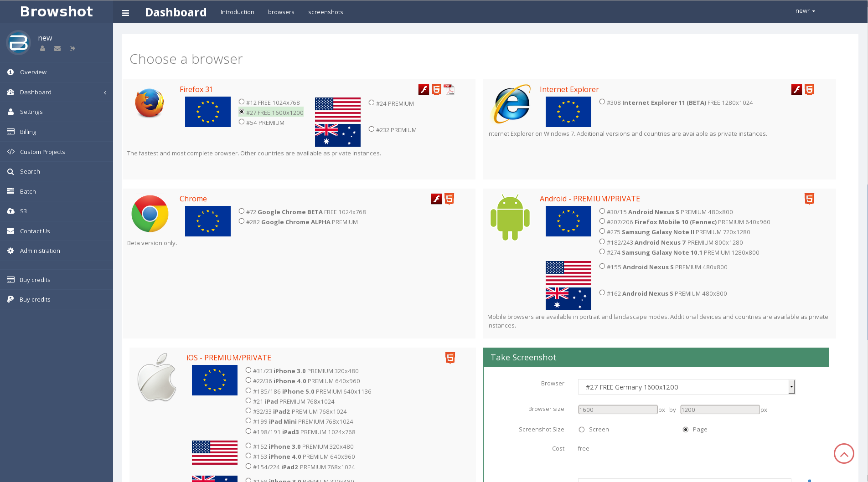This screenshot has height=482, width=868.
Task: Open Custom Projects in sidebar
Action: [x=57, y=152]
